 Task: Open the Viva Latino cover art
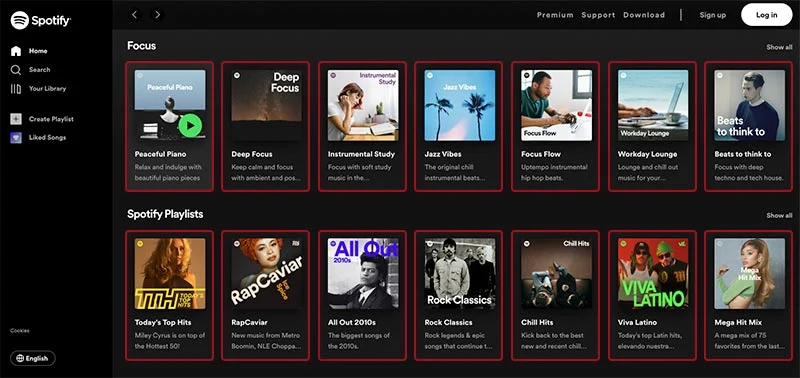pos(653,273)
